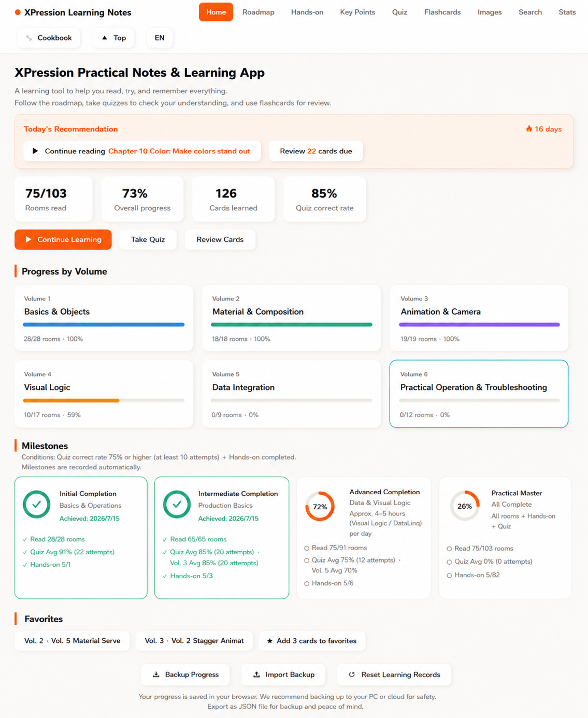
Task: Open the Images tab
Action: click(490, 12)
